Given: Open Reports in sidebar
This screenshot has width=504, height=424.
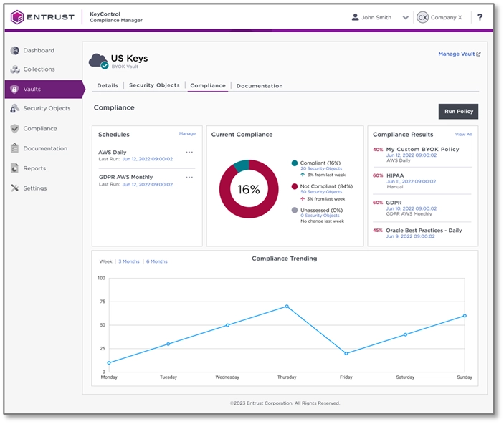Looking at the screenshot, I should 34,168.
